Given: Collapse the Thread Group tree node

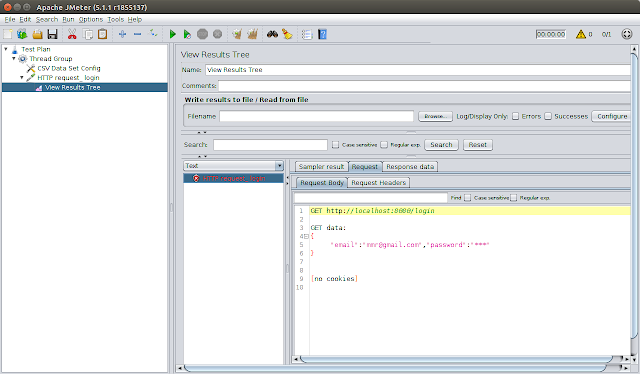Looking at the screenshot, I should coord(13,59).
